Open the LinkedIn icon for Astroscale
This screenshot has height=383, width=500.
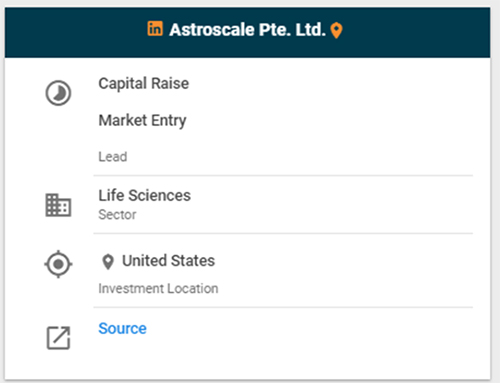click(x=155, y=28)
